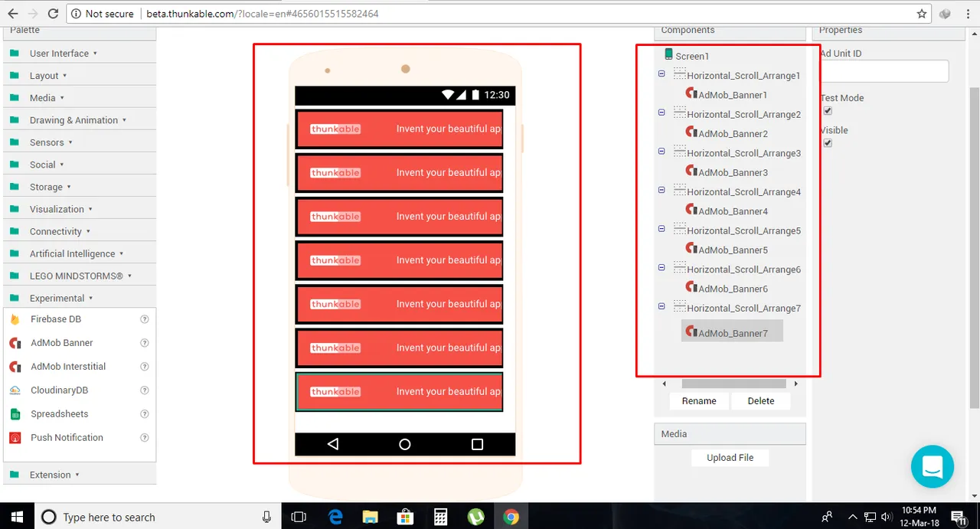
Task: Open help for Spreadsheets
Action: tap(144, 414)
